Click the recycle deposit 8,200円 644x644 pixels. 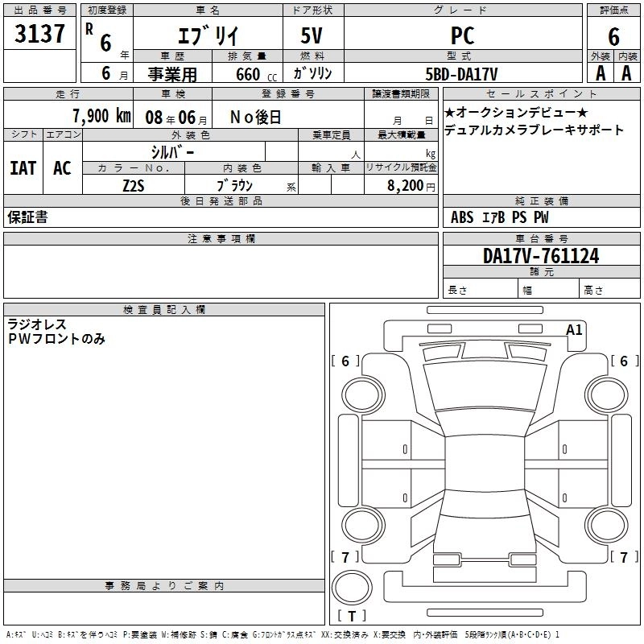411,186
